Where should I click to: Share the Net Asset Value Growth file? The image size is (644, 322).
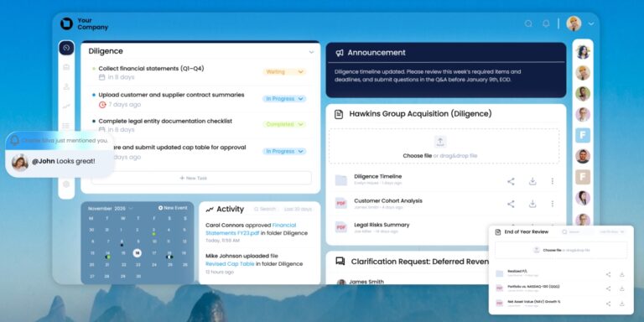(x=608, y=304)
